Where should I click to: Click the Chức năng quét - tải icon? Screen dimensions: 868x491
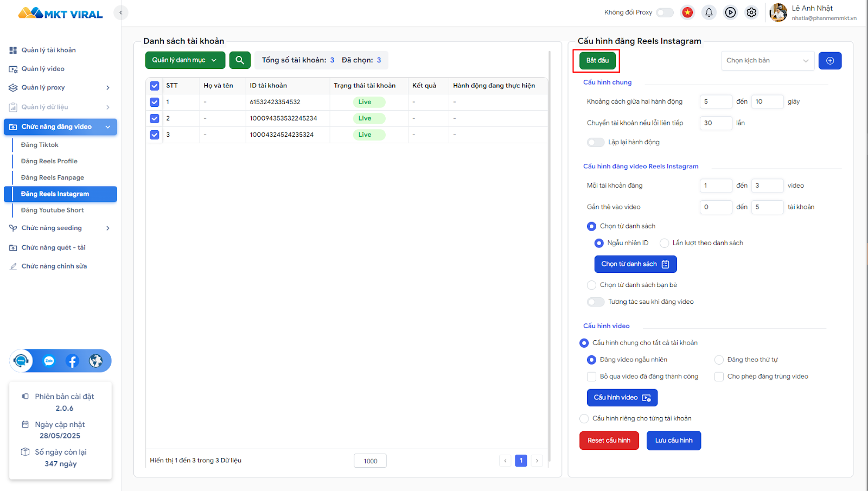tap(13, 248)
